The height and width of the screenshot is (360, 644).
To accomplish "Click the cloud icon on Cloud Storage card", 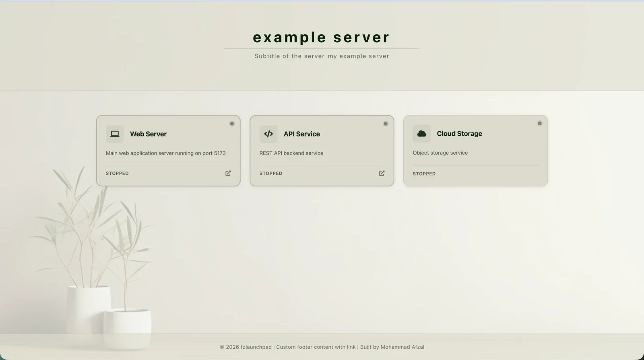I will [421, 134].
